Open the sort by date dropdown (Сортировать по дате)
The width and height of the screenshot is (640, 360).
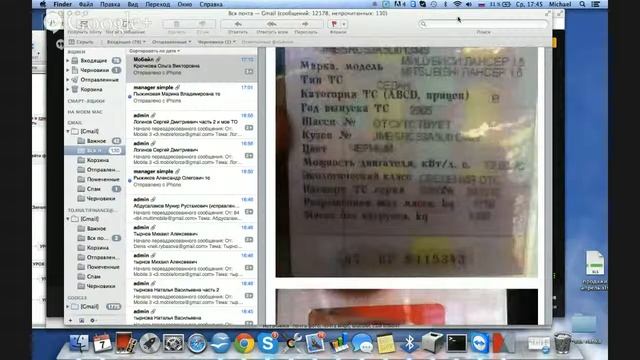(x=155, y=51)
